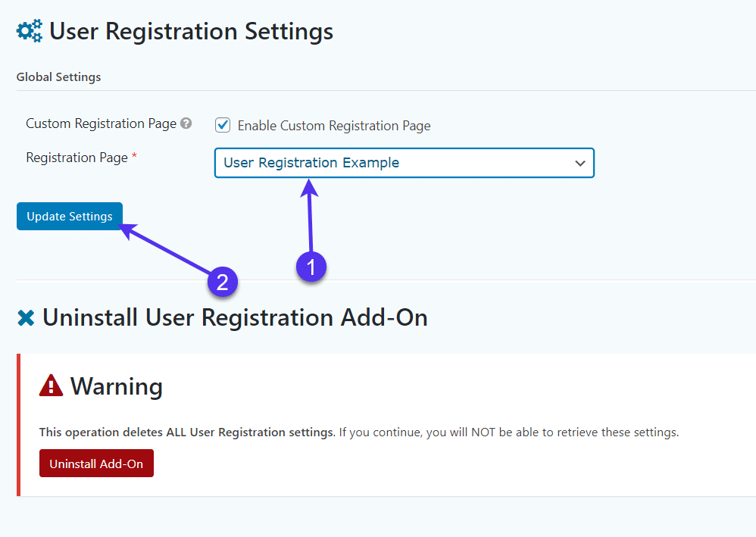The image size is (756, 537).
Task: Open the help icon for Custom Registration Page
Action: 185,123
